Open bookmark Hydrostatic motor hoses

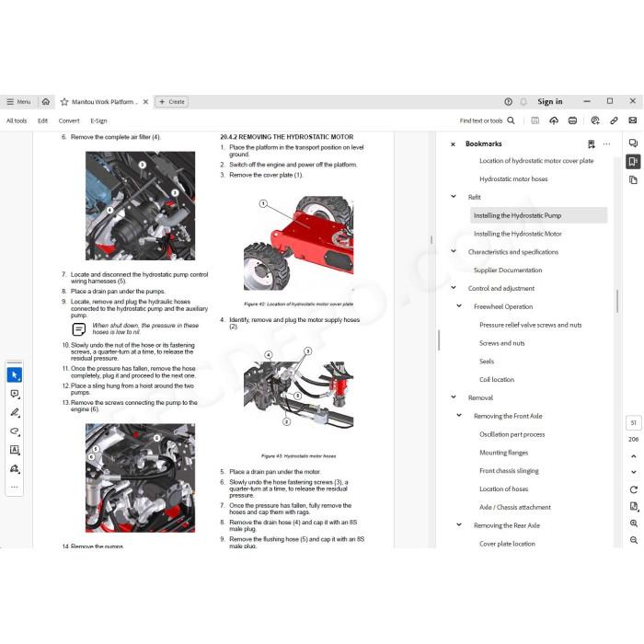pos(513,178)
